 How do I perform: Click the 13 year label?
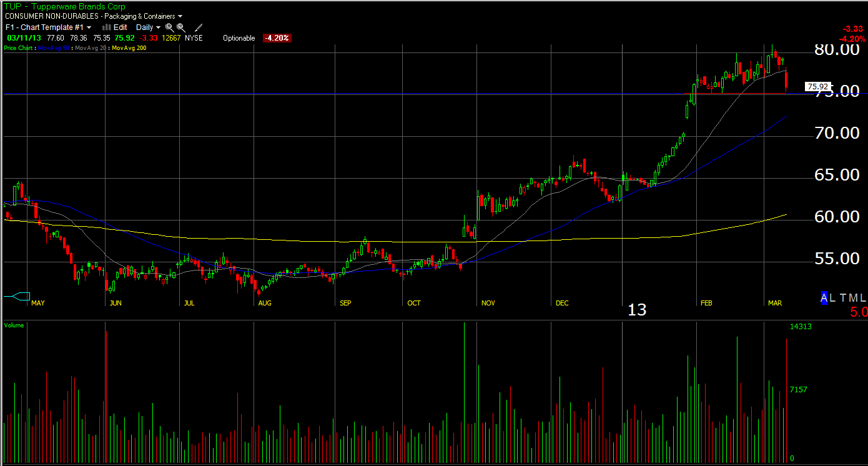click(x=637, y=310)
